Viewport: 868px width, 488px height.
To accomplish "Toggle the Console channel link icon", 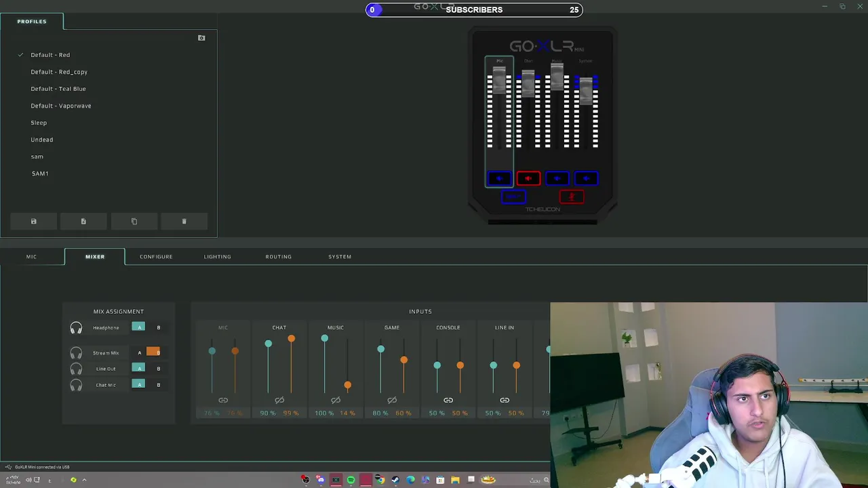I will (448, 401).
